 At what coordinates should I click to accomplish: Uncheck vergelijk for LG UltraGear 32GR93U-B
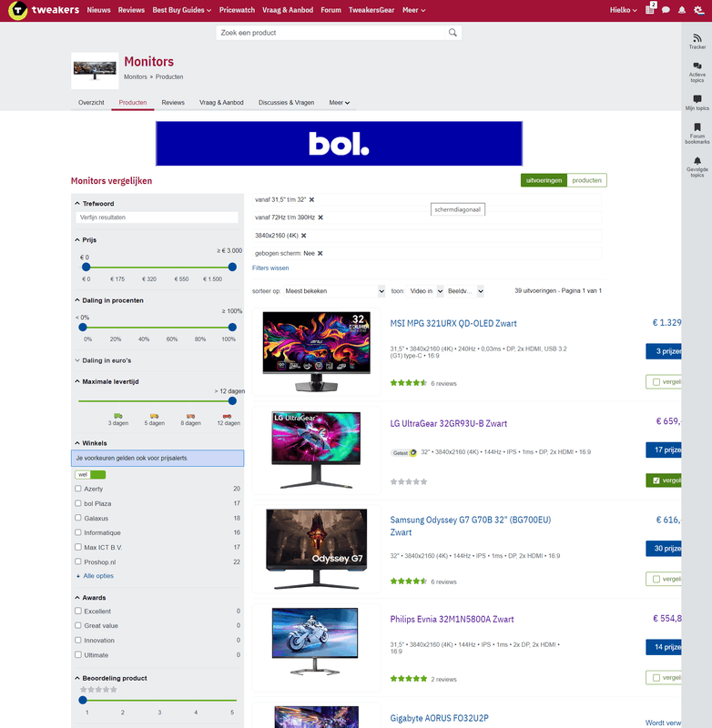(656, 480)
